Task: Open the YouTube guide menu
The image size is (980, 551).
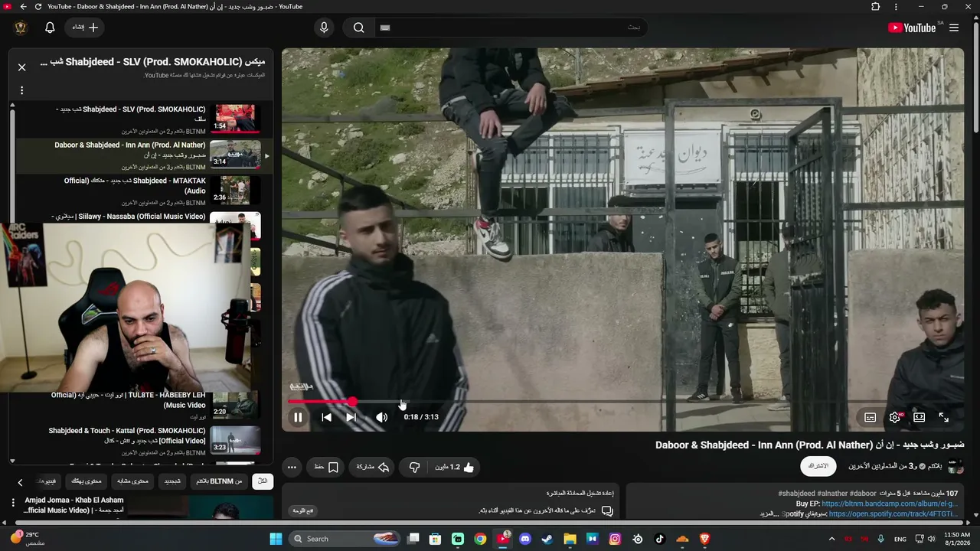Action: (954, 28)
